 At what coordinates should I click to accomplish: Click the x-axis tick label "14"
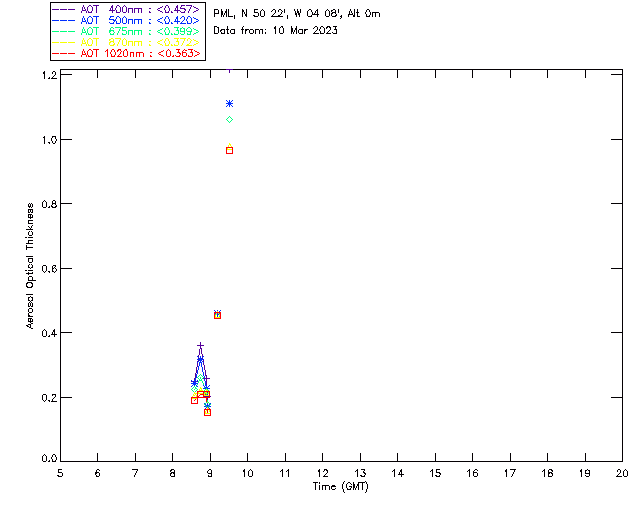click(x=398, y=473)
